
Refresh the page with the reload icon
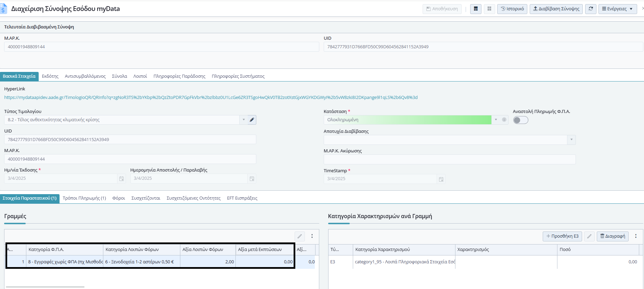click(x=591, y=9)
